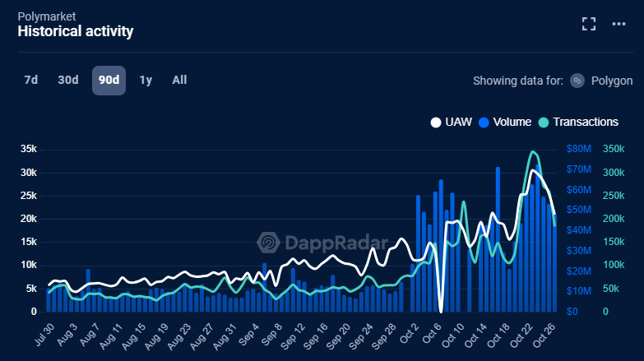644x361 pixels.
Task: Open the fullscreen chart view icon
Action: point(589,24)
